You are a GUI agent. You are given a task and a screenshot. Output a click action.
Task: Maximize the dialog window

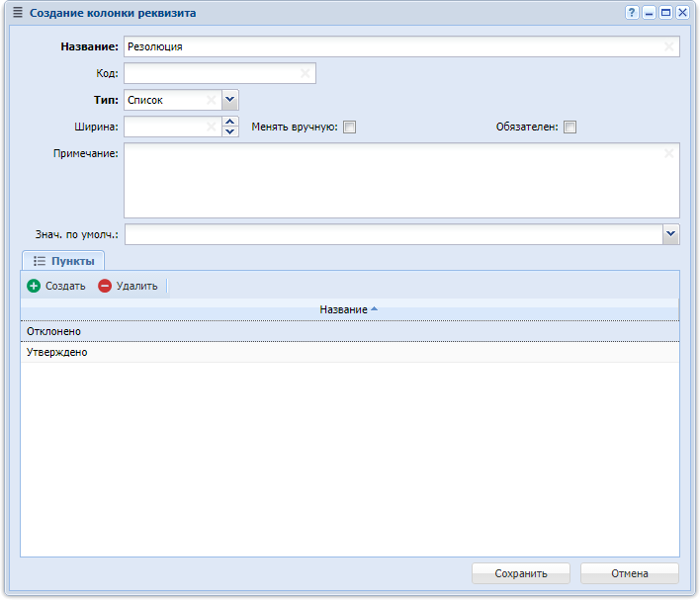click(x=665, y=13)
